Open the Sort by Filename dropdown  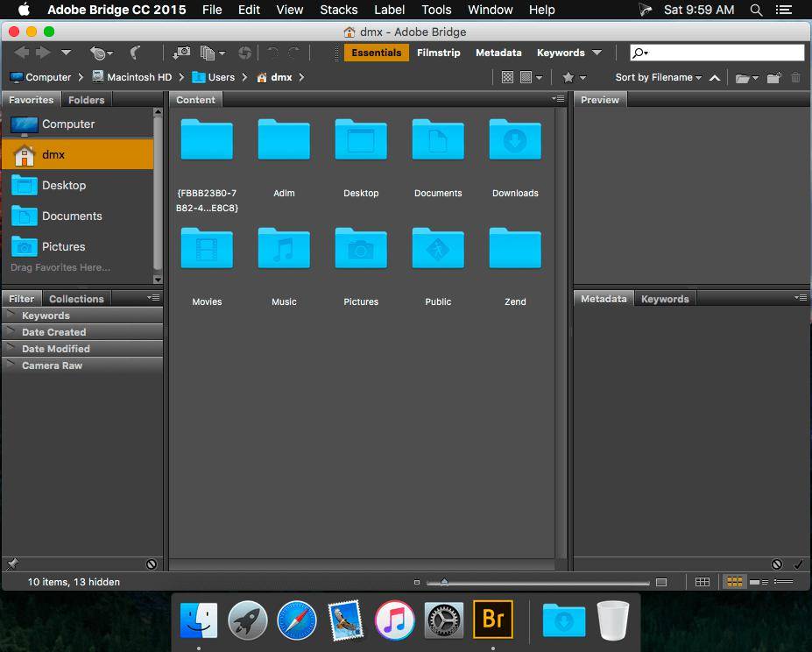658,78
